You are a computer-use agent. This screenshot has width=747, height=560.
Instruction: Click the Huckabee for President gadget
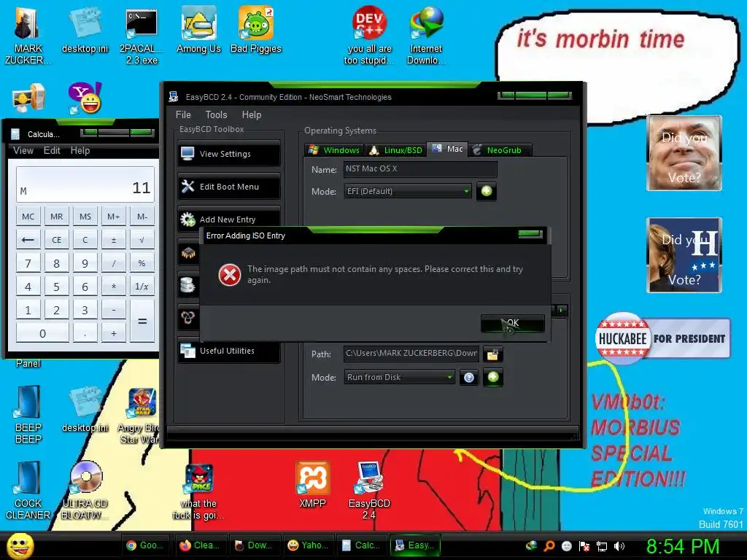662,338
